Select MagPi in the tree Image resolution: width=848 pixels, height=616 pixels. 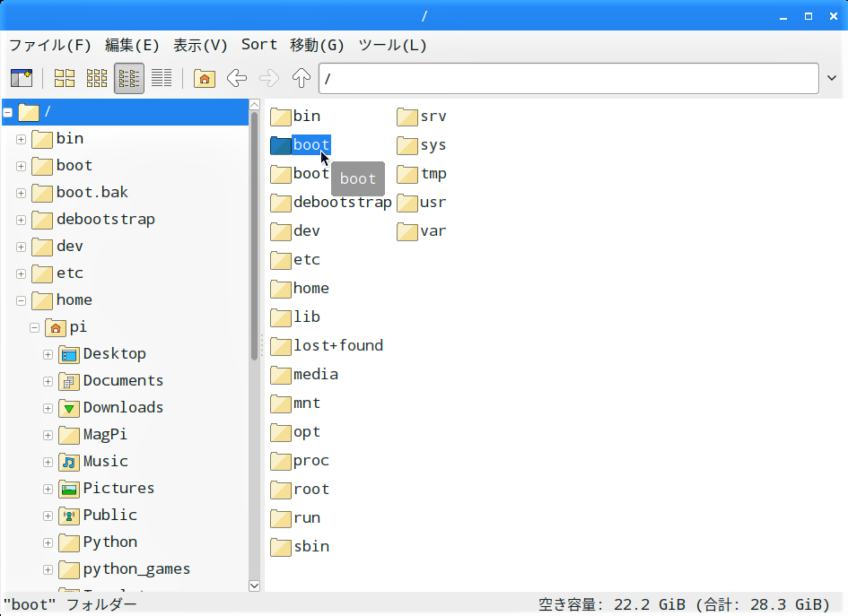105,435
